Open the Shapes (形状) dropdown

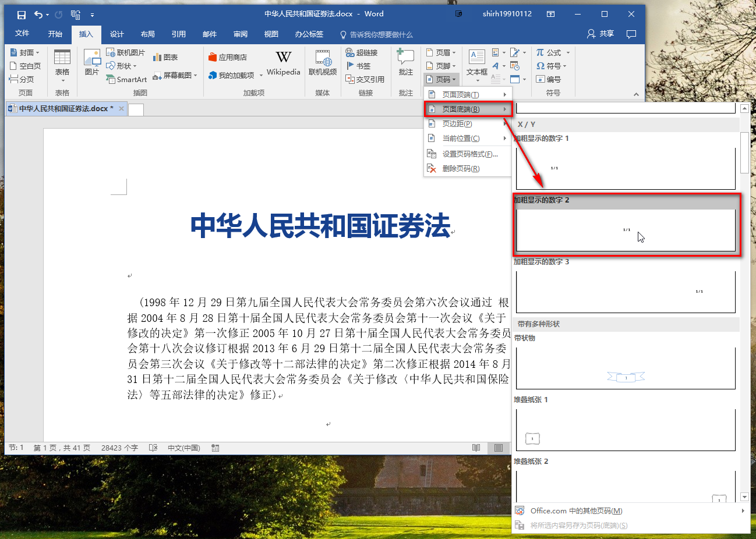click(121, 66)
